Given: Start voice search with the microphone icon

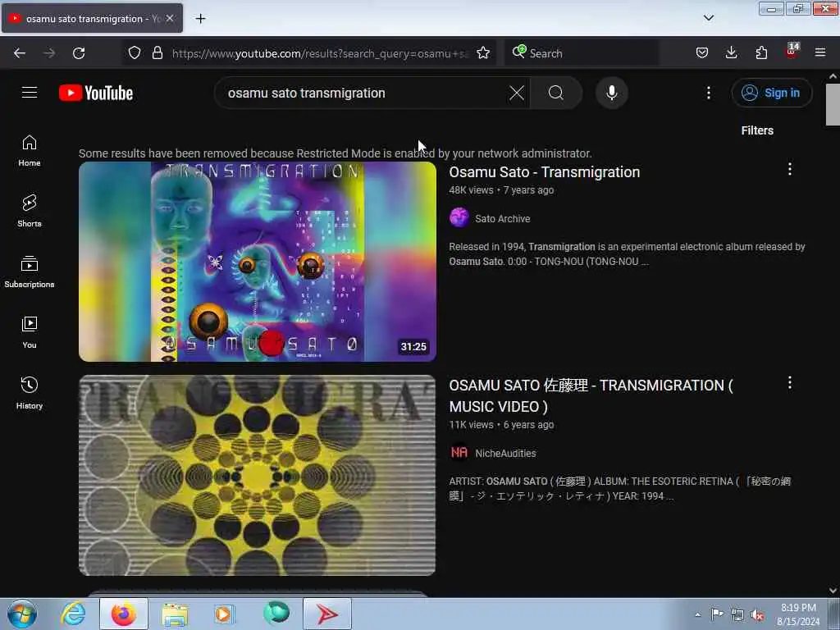Looking at the screenshot, I should coord(612,93).
